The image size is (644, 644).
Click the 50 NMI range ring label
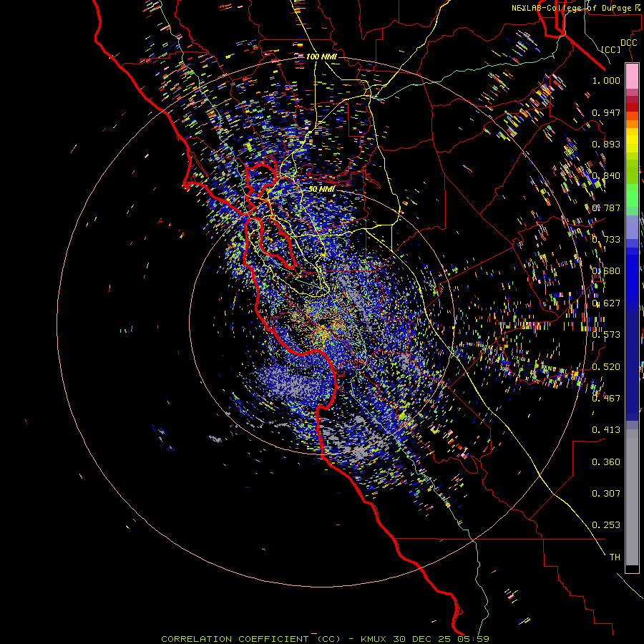pos(321,189)
